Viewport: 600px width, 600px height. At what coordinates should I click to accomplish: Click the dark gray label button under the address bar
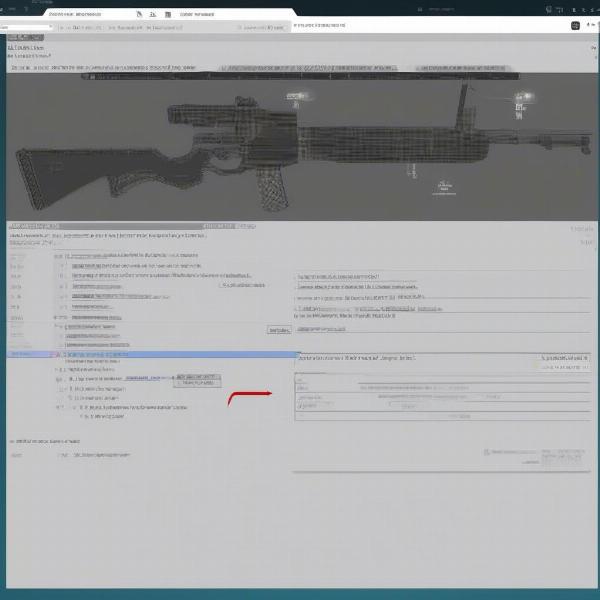point(26,38)
